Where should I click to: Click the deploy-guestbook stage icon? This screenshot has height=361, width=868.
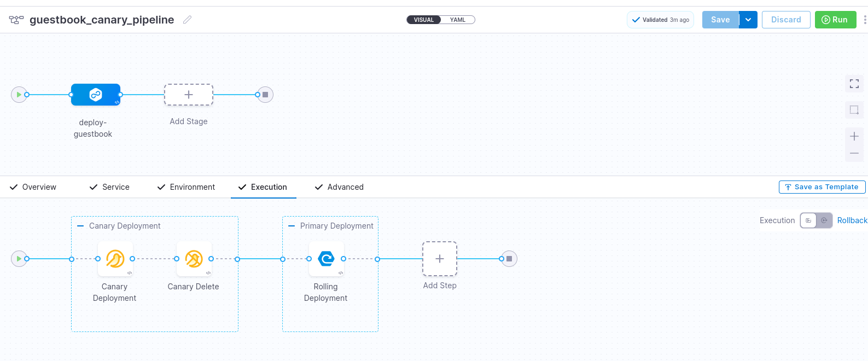click(x=96, y=95)
